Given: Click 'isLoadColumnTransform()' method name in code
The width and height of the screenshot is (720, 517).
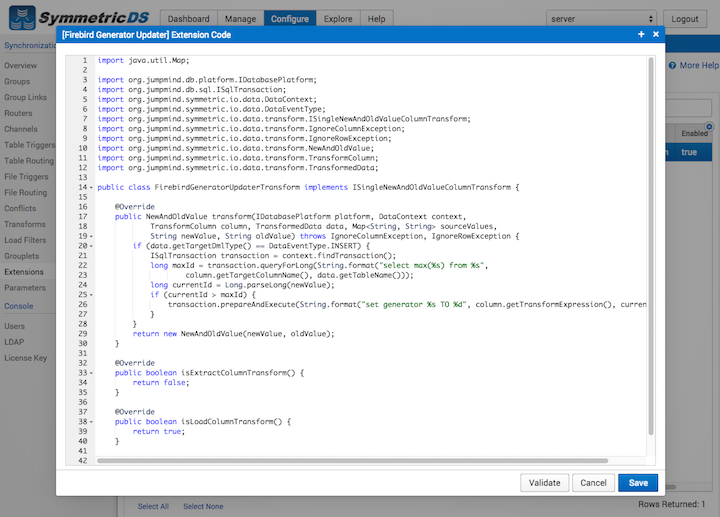Looking at the screenshot, I should tap(231, 421).
